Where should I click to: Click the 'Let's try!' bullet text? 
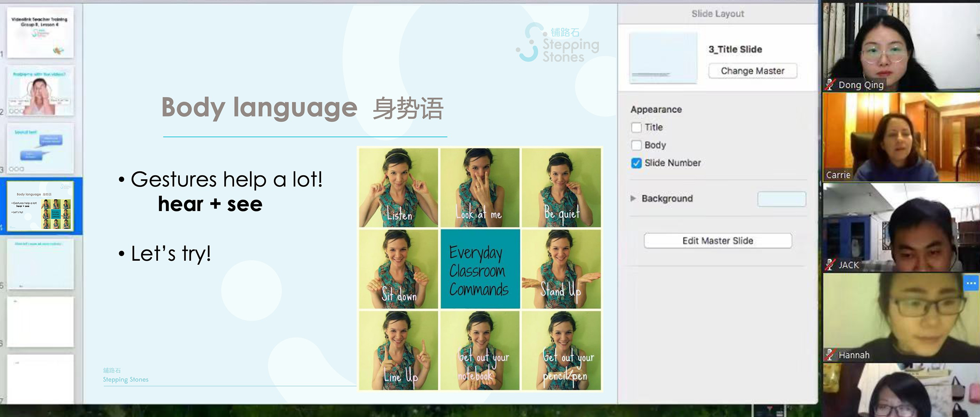(x=171, y=254)
